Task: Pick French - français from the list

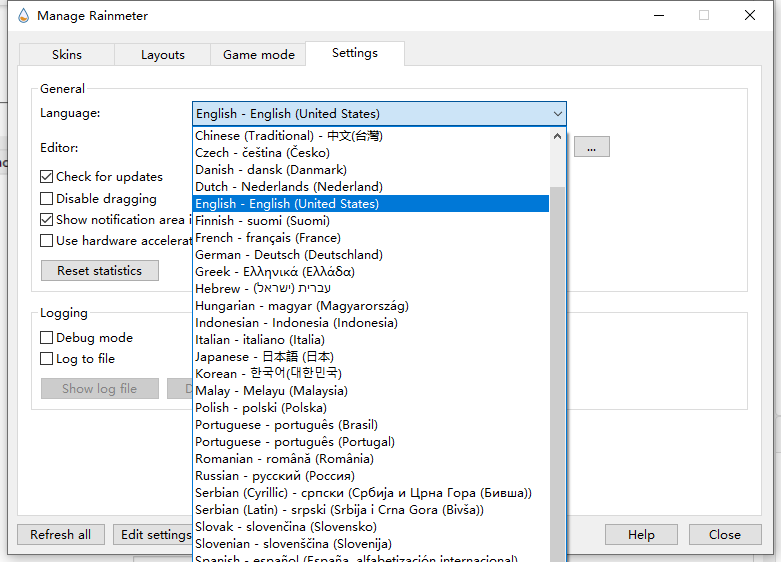Action: [x=268, y=238]
